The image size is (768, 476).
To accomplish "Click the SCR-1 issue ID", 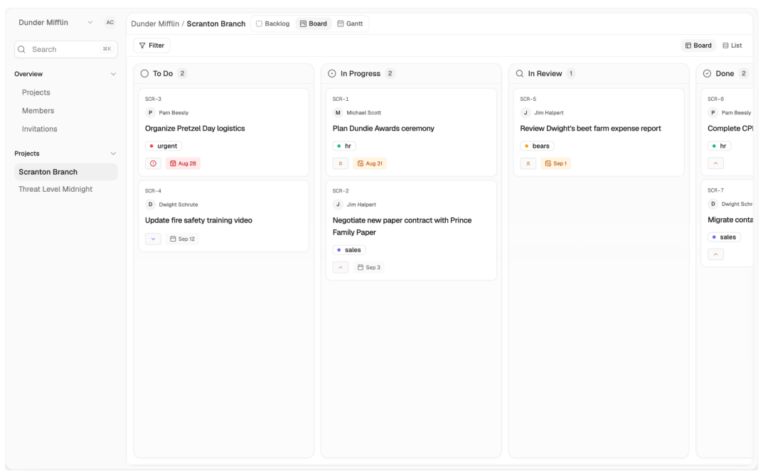I will (340, 99).
